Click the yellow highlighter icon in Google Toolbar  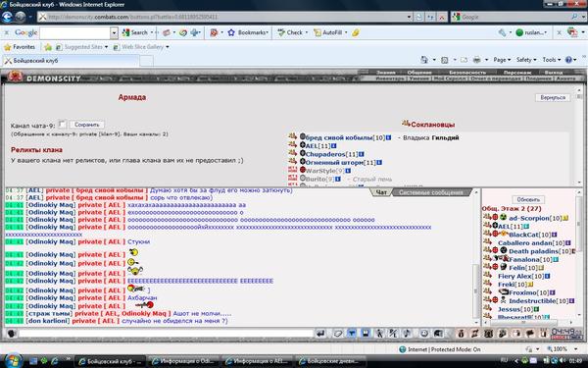(x=356, y=32)
